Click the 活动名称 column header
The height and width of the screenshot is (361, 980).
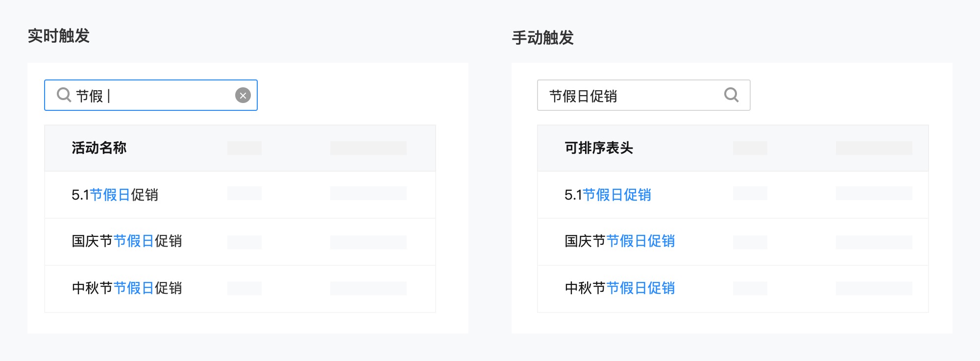point(99,148)
